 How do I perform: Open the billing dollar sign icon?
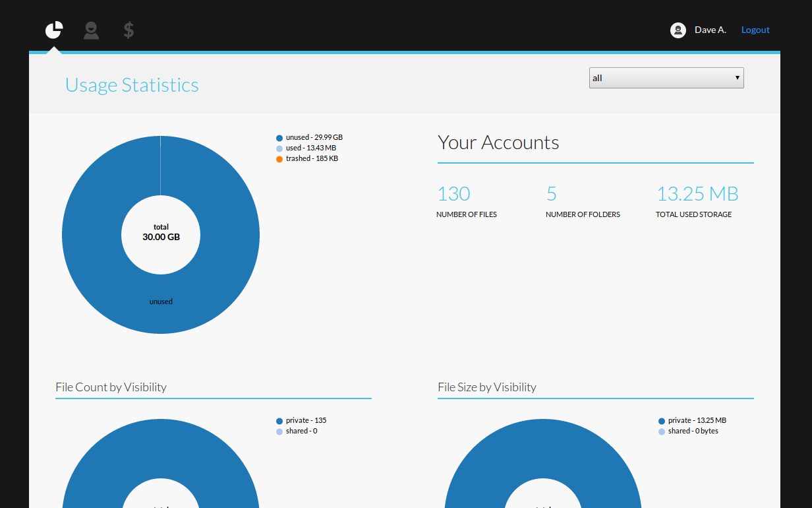click(129, 30)
